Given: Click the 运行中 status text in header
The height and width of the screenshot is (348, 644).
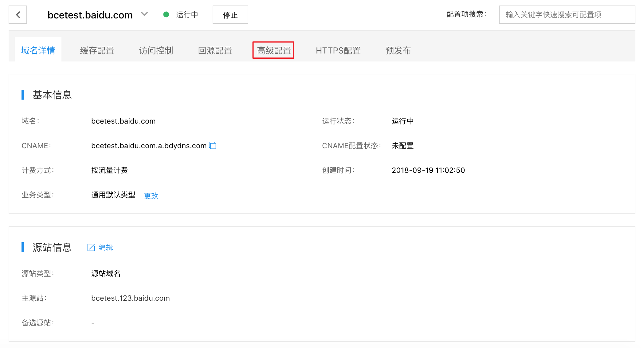Looking at the screenshot, I should point(187,15).
